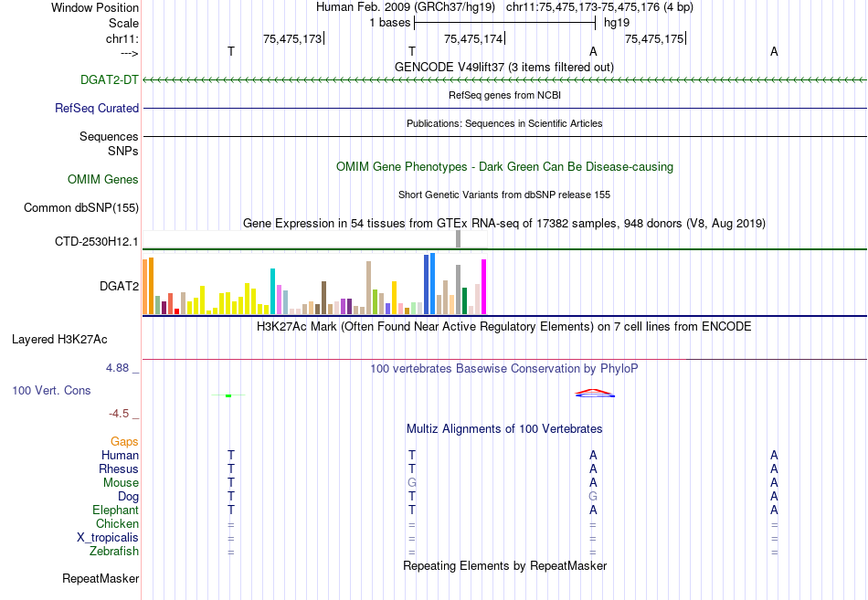Click the Dog G mismatch base
Viewport: 868px width, 600px height.
click(593, 497)
